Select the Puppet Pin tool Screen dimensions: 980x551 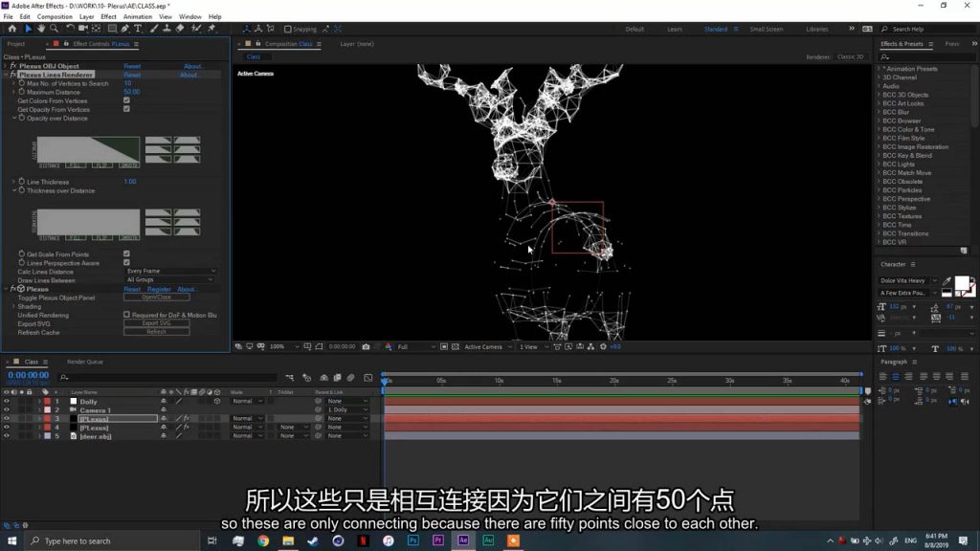(x=212, y=29)
